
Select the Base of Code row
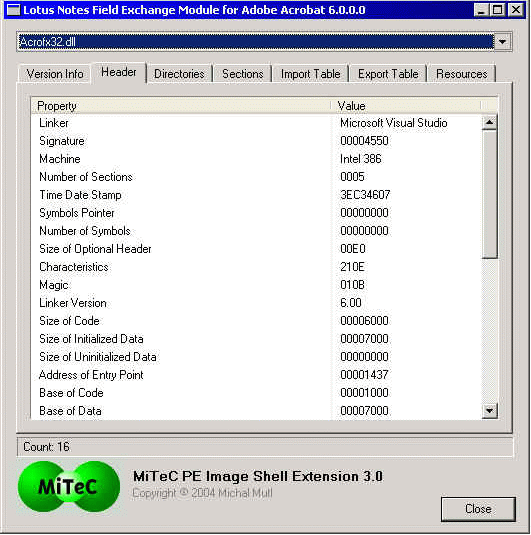pyautogui.click(x=256, y=393)
